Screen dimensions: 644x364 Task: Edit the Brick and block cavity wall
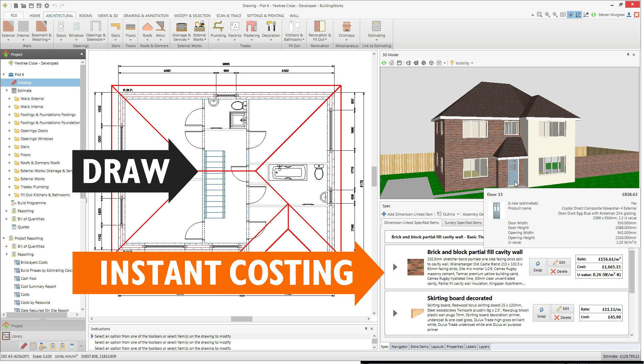click(559, 262)
